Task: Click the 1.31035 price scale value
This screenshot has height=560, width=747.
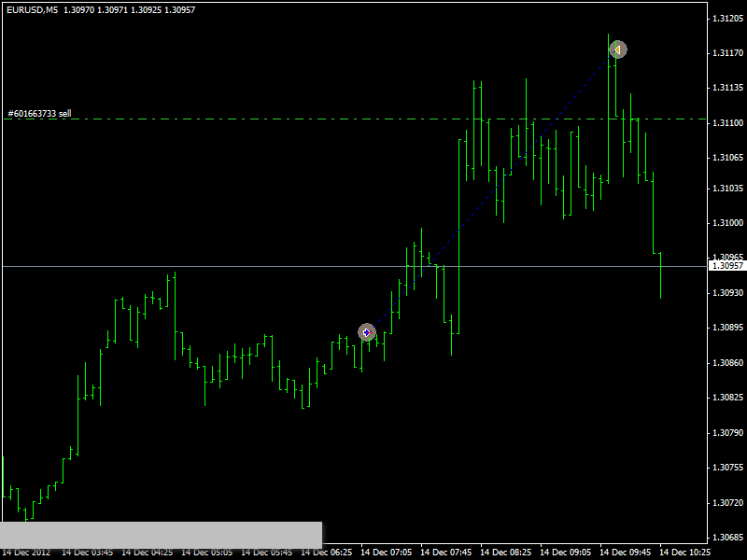Action: 727,189
